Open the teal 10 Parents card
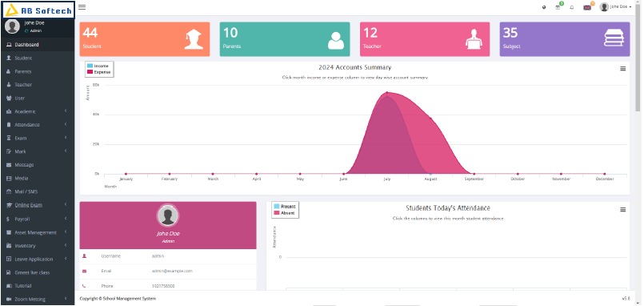644x306 pixels. pos(285,39)
